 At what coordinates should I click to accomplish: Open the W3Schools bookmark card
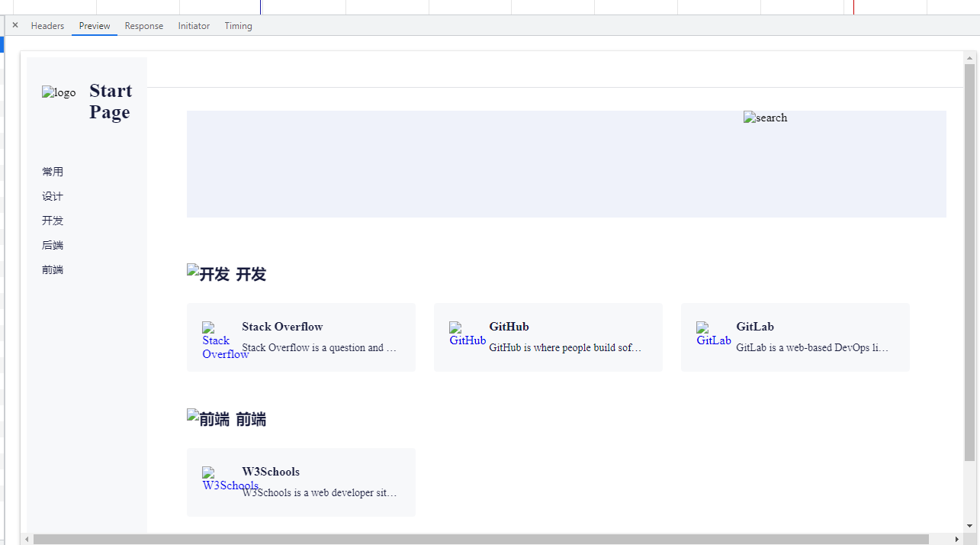tap(300, 482)
